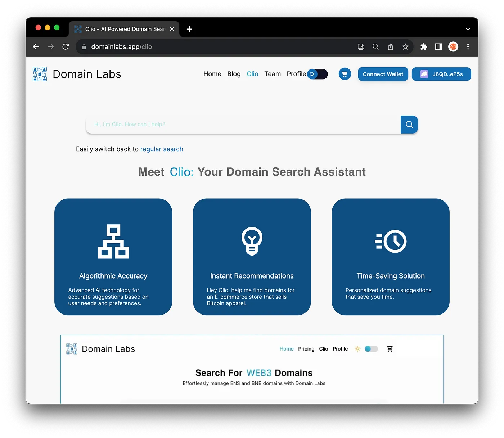The image size is (504, 438).
Task: Click the J6QD..eP5s wallet button
Action: click(x=441, y=74)
